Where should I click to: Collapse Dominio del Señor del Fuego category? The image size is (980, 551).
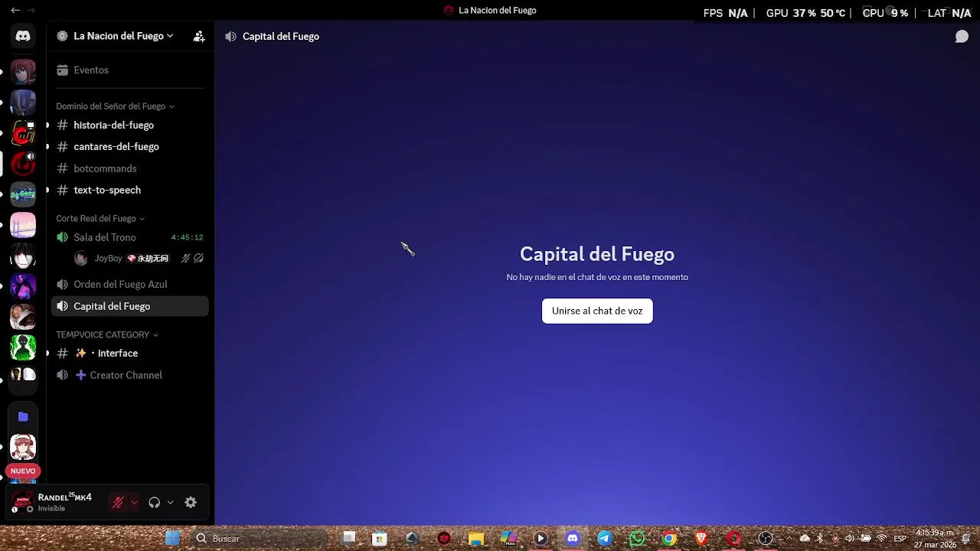pos(115,106)
